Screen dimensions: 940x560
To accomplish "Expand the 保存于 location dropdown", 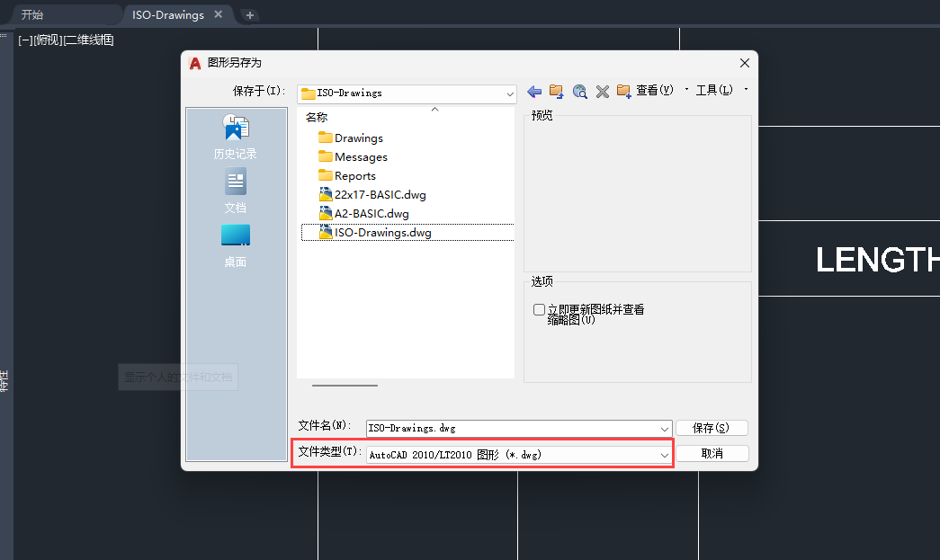I will tap(510, 93).
